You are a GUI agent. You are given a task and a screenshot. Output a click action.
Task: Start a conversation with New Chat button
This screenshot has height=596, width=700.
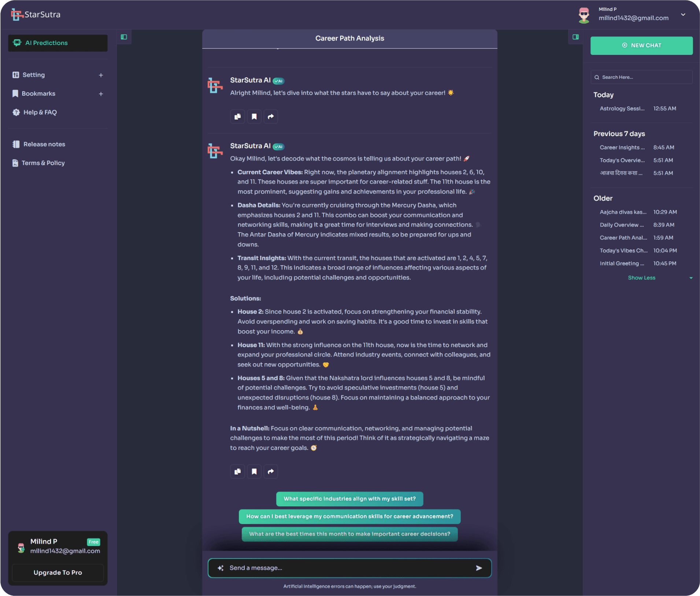tap(641, 45)
